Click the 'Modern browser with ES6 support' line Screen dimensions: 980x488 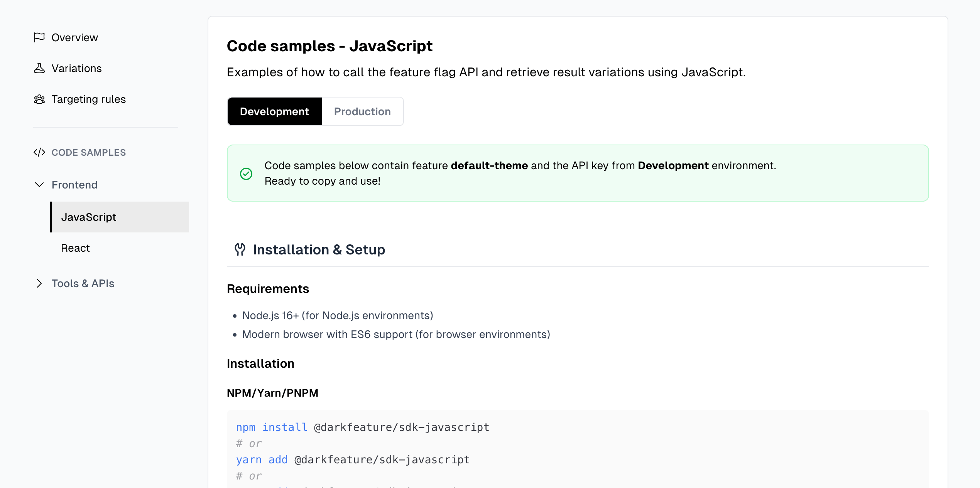tap(396, 334)
